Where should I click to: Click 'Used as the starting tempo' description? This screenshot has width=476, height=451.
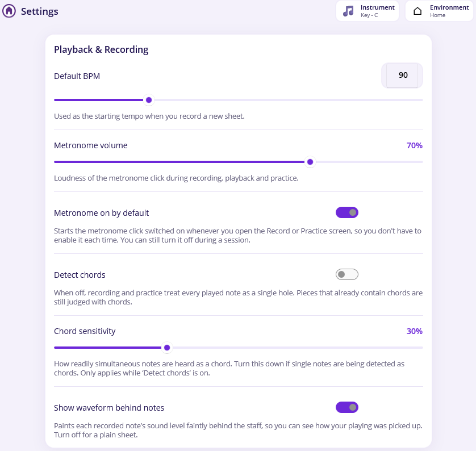point(149,116)
